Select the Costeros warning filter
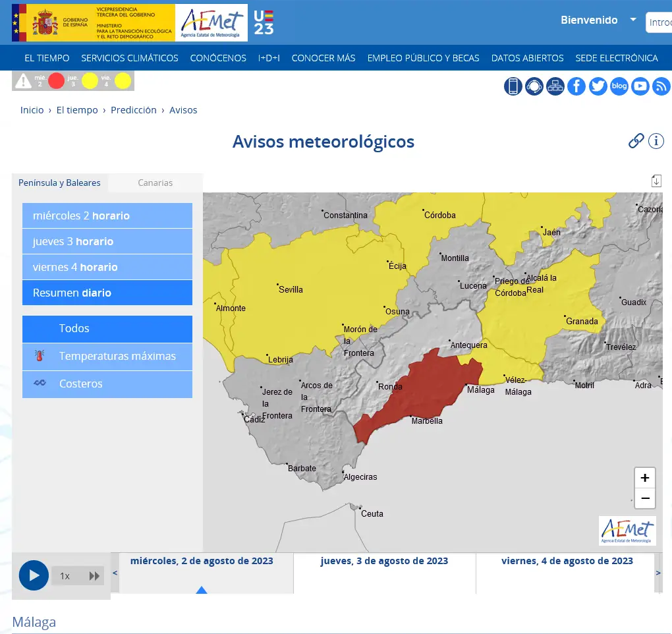672x634 pixels. tap(107, 384)
